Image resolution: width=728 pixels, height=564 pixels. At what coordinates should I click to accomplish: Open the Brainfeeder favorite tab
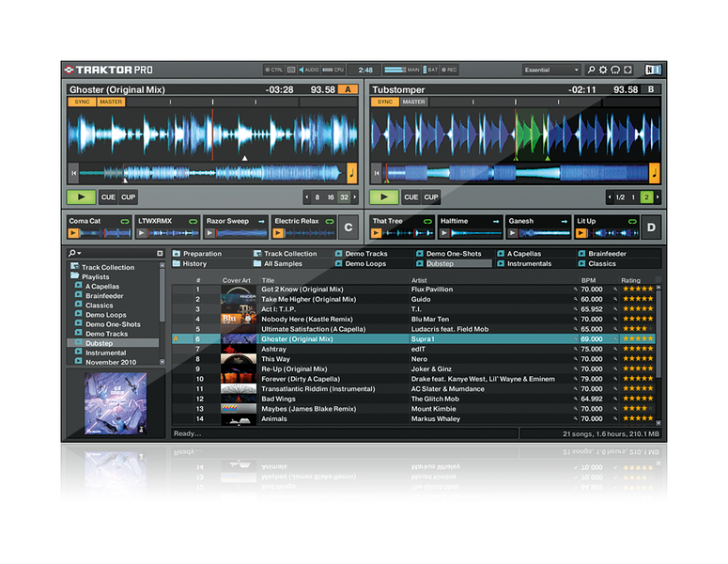click(607, 254)
